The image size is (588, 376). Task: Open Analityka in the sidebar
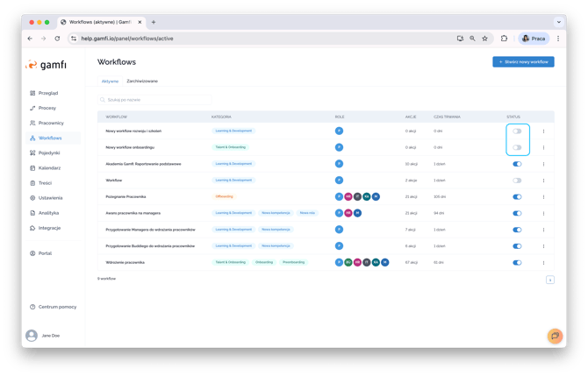coord(48,213)
